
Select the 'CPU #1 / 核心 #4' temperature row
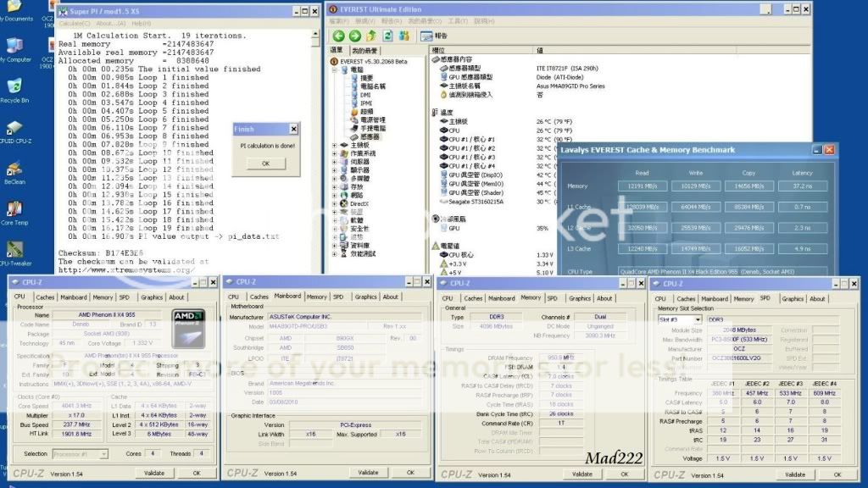click(x=471, y=166)
